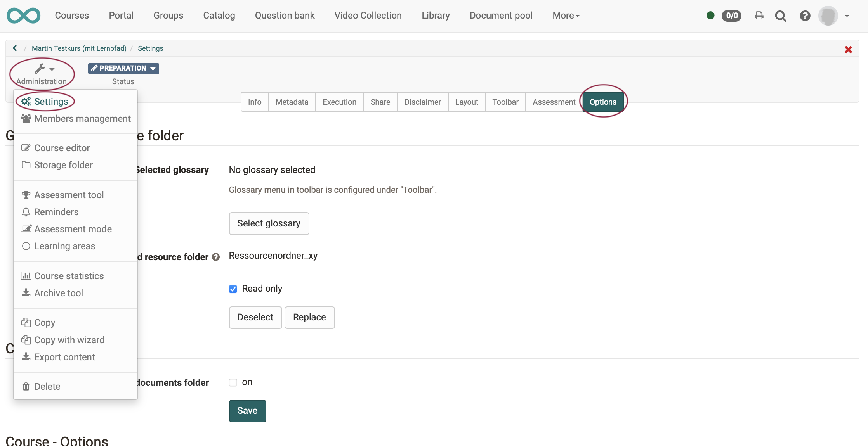This screenshot has height=446, width=868.
Task: Uncheck the Read only checkbox
Action: (233, 289)
